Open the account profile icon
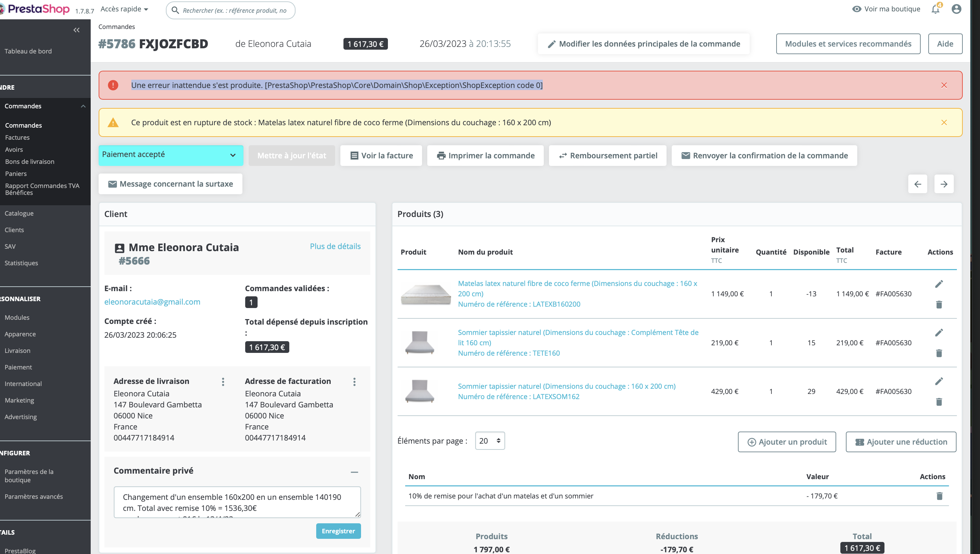This screenshot has width=980, height=554. [x=956, y=9]
